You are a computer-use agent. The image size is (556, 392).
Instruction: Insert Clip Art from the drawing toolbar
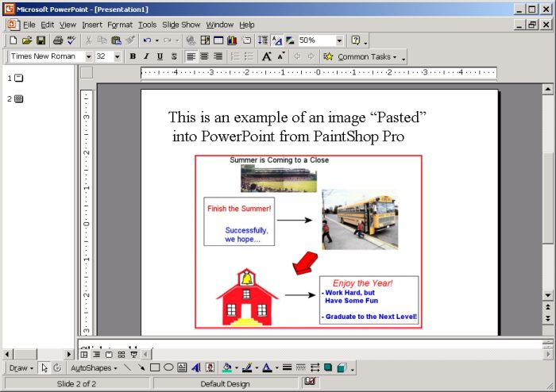pyautogui.click(x=210, y=368)
